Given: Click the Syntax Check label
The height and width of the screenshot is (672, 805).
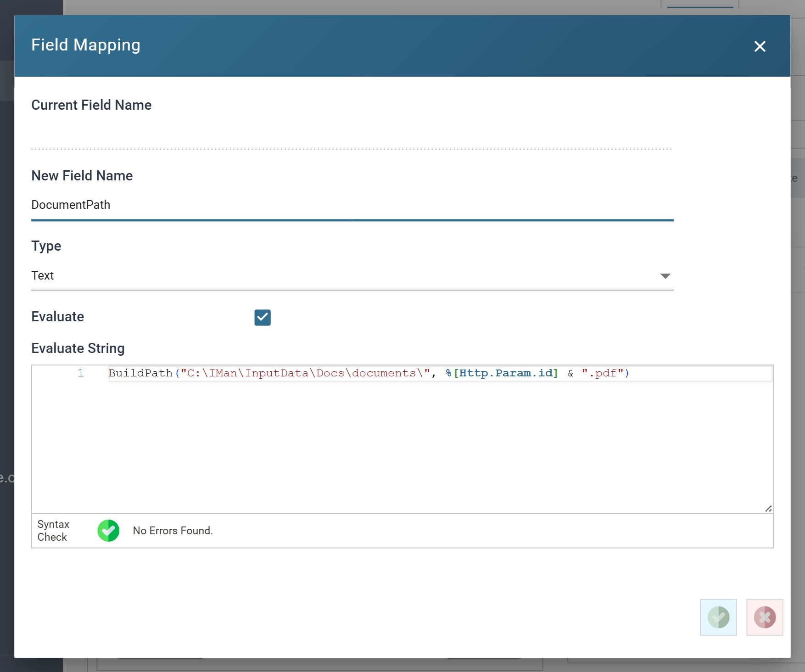Looking at the screenshot, I should [53, 531].
